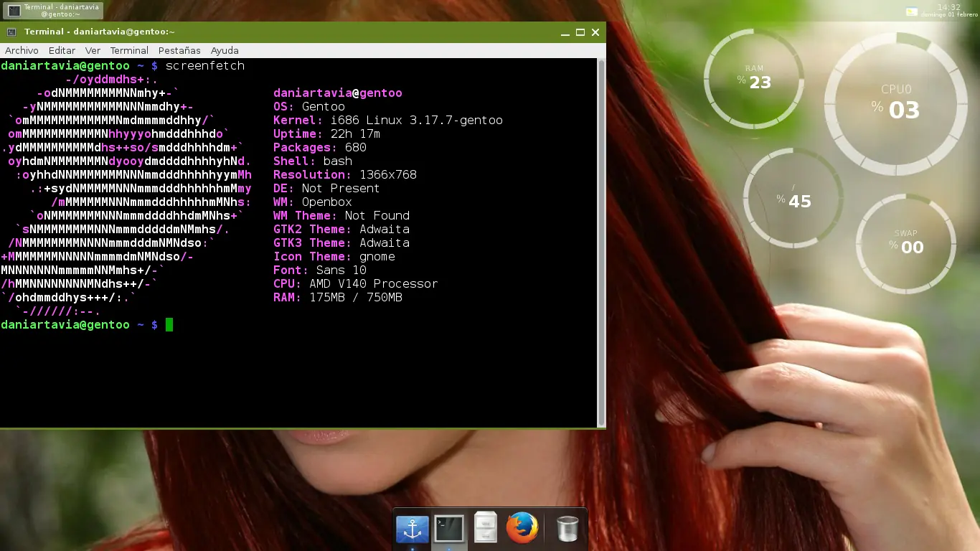The image size is (980, 551).
Task: Click the 'DE: Not Present' line
Action: click(x=327, y=188)
